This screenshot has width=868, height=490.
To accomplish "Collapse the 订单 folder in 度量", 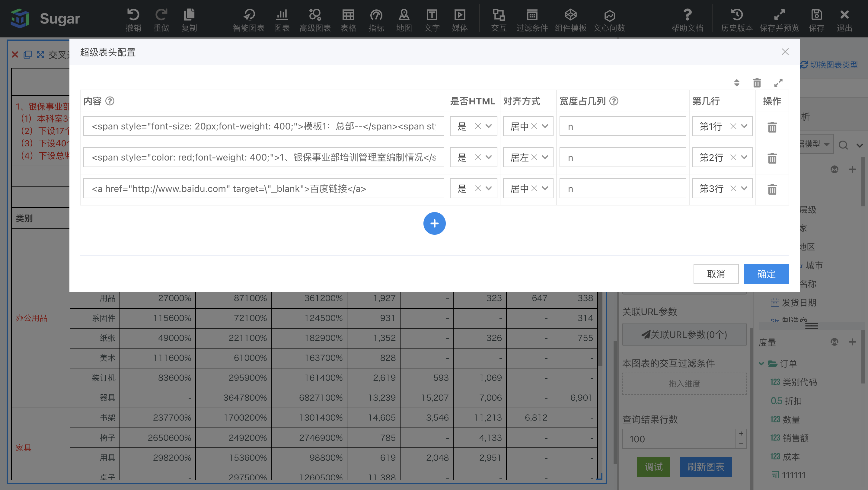I will 761,364.
